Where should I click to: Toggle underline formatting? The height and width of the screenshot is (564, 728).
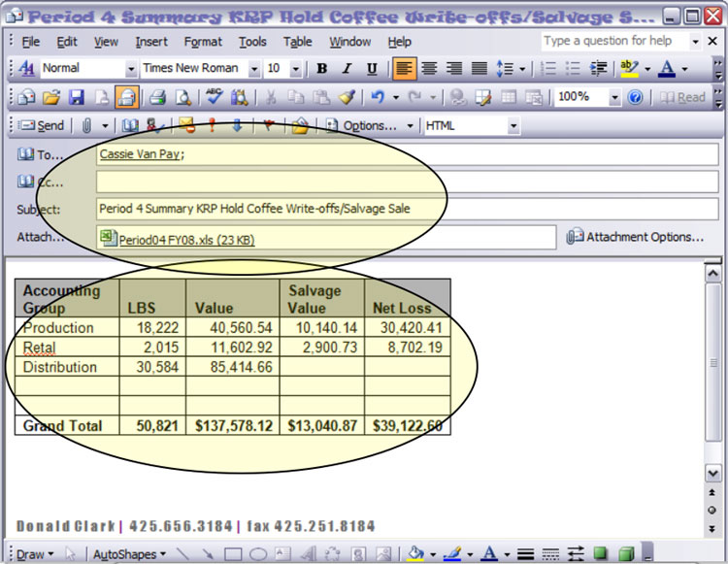372,69
